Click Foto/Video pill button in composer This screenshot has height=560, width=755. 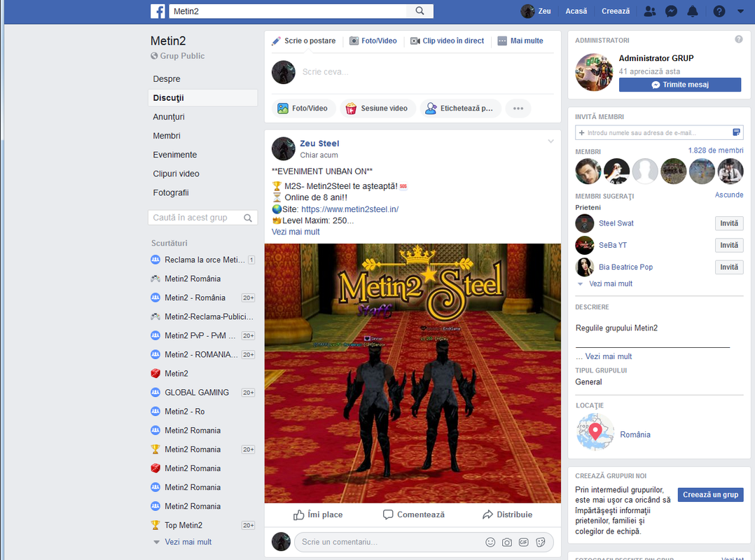pos(303,108)
